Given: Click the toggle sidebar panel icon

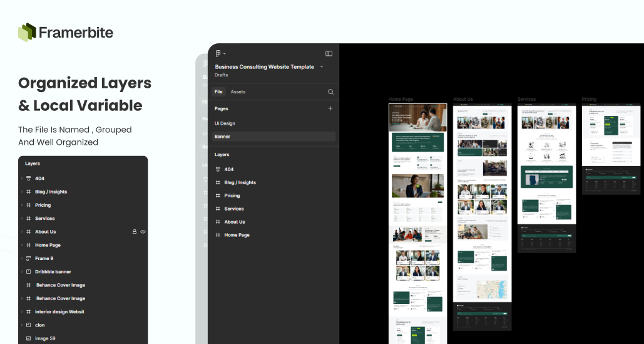Looking at the screenshot, I should pyautogui.click(x=329, y=54).
